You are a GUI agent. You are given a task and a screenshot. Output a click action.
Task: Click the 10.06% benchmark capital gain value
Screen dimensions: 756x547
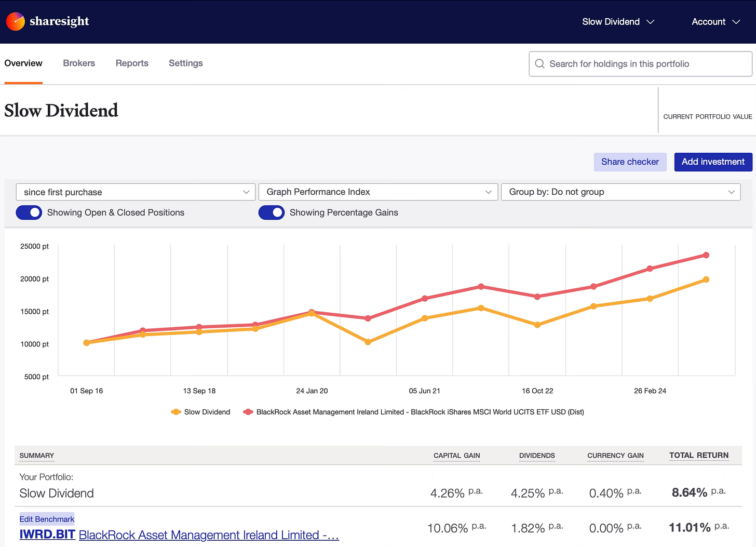click(448, 528)
